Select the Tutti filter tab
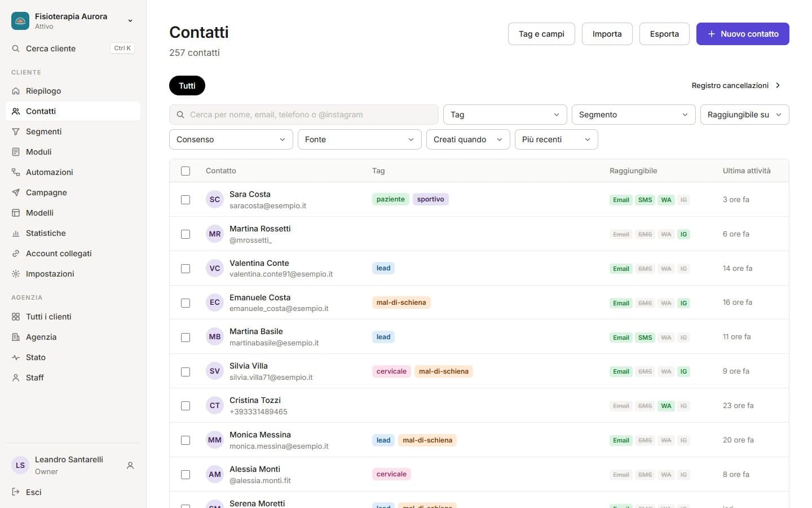This screenshot has height=508, width=812. pos(187,86)
